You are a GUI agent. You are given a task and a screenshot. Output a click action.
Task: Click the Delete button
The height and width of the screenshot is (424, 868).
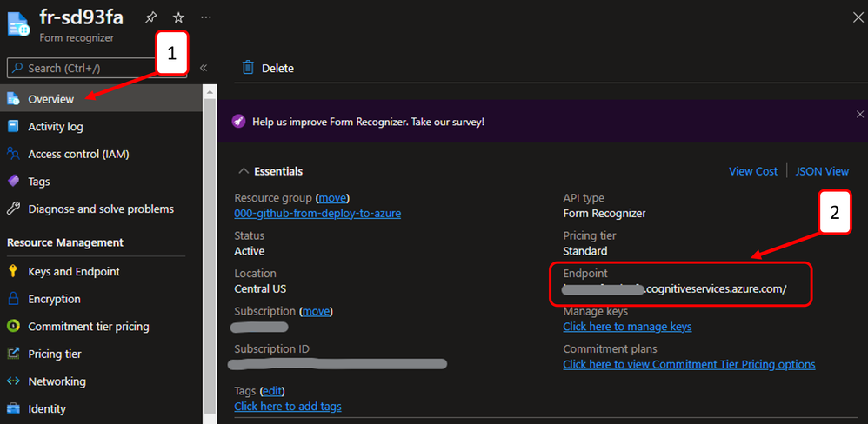click(268, 68)
